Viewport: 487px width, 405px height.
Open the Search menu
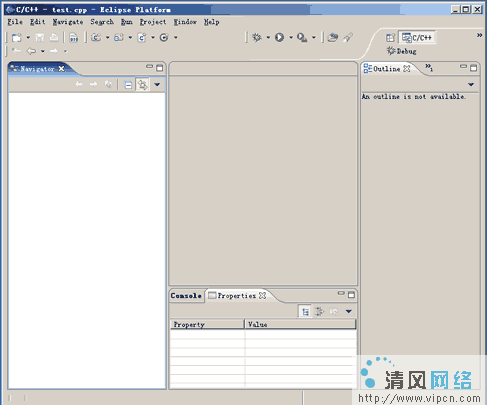[x=102, y=22]
